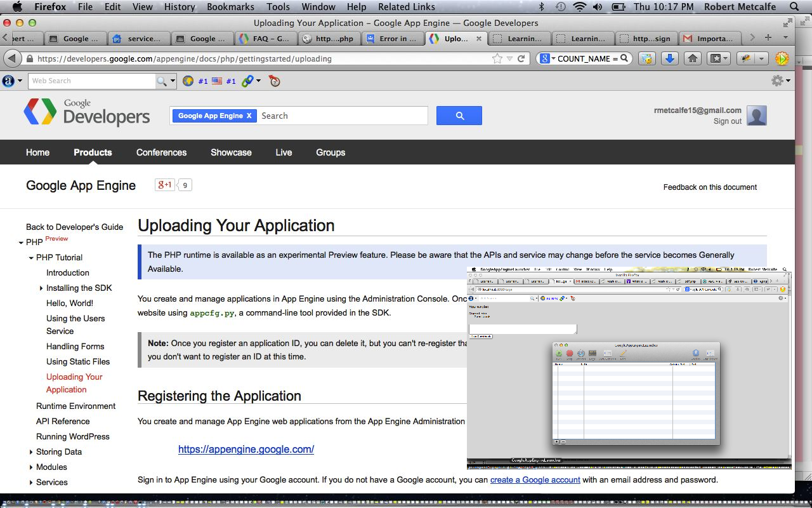812x508 pixels.
Task: Open the Downloads arrow toolbar icon
Action: pyautogui.click(x=669, y=58)
